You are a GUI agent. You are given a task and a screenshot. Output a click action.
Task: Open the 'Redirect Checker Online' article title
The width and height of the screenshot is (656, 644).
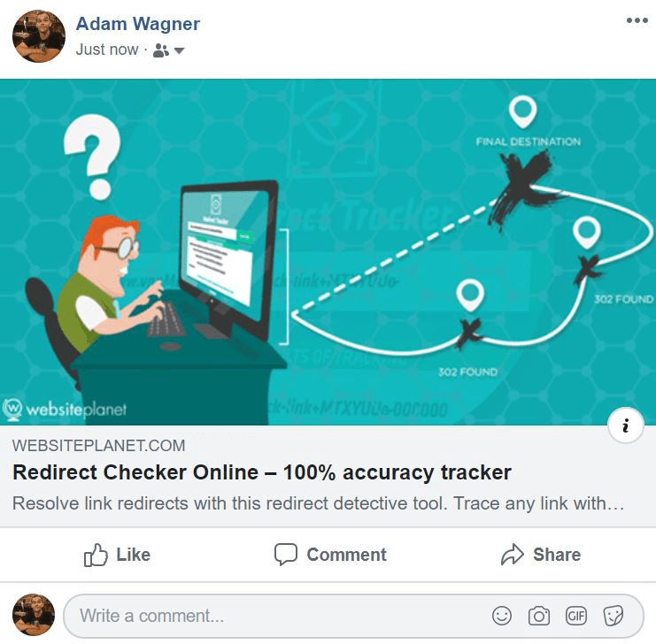tap(262, 472)
